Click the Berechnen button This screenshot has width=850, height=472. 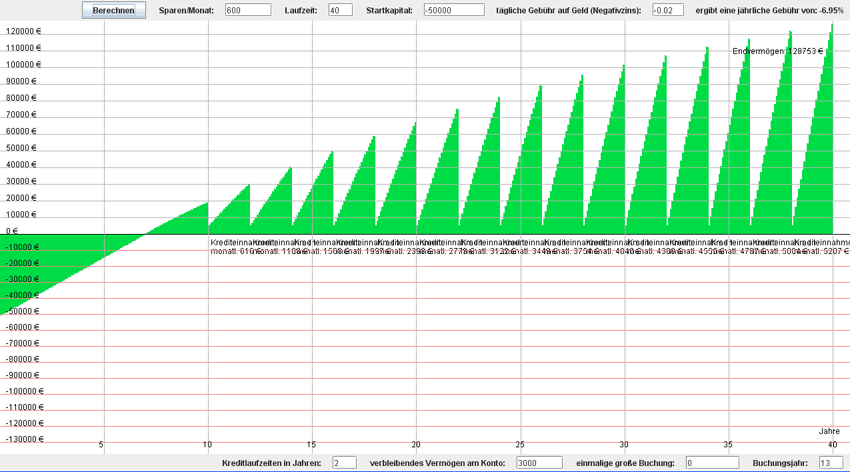click(113, 10)
